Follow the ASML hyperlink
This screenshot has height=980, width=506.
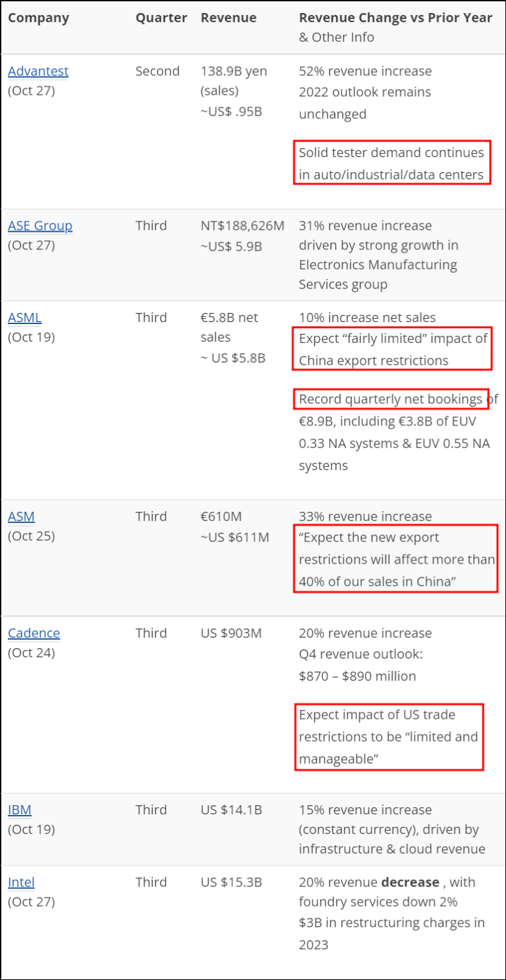pos(24,318)
